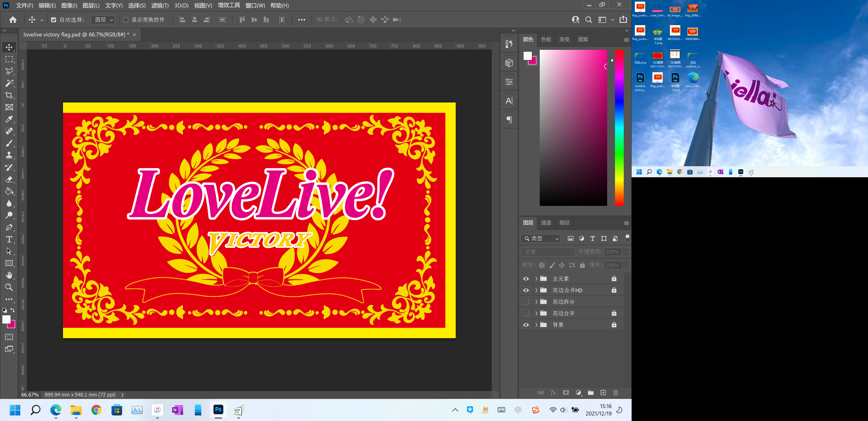Open the 图像(I) menu

[x=69, y=5]
